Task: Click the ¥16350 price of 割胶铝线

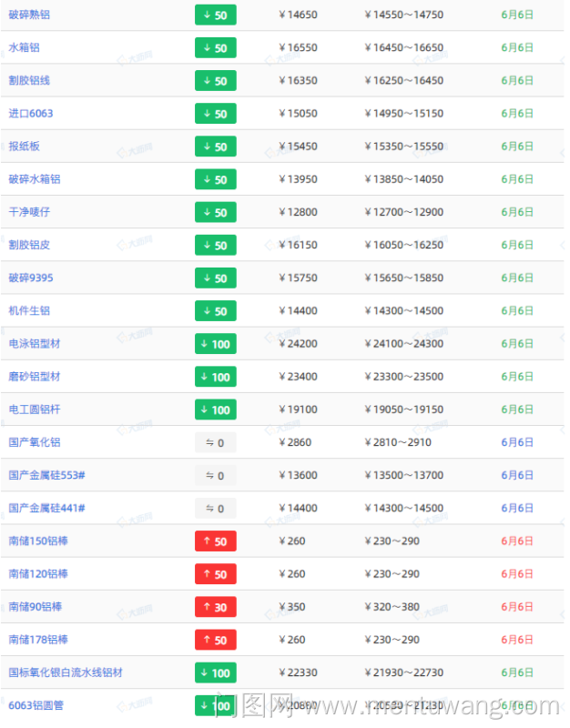Action: [x=298, y=81]
